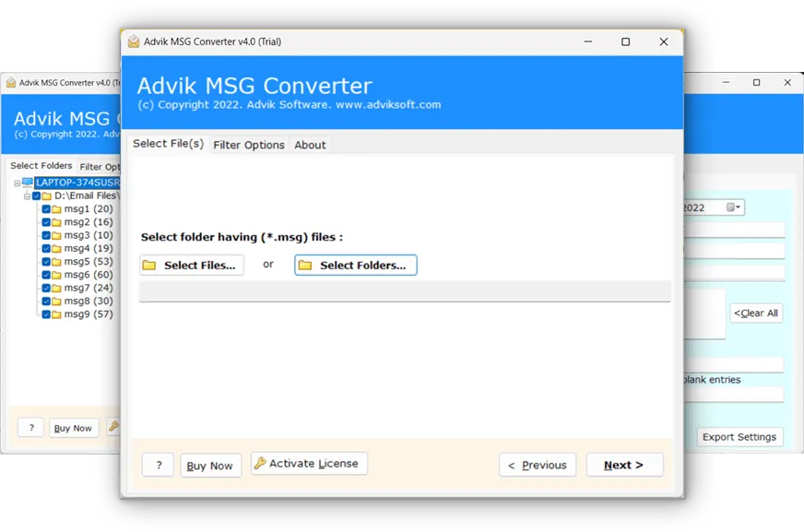Close the front Advik MSG Converter window
804x532 pixels.
664,41
